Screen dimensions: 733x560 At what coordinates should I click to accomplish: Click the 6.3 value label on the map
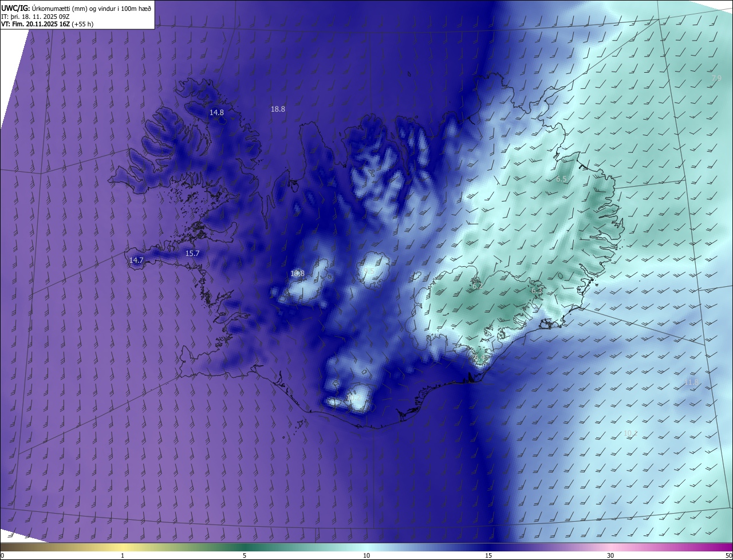537,291
